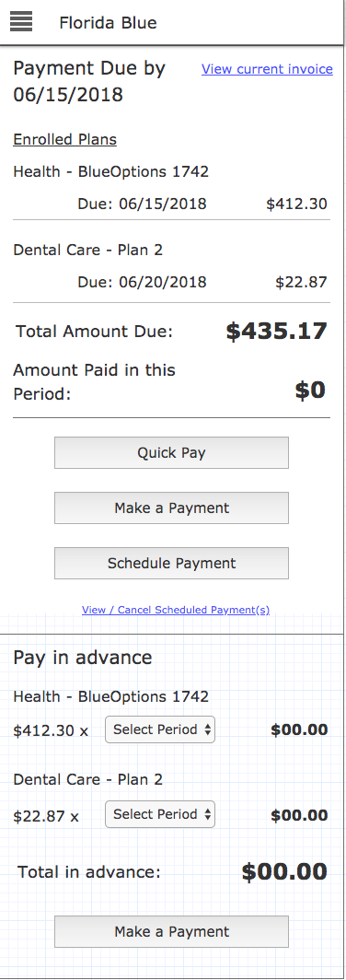346x980 pixels.
Task: Open the View current invoice link
Action: (x=267, y=69)
